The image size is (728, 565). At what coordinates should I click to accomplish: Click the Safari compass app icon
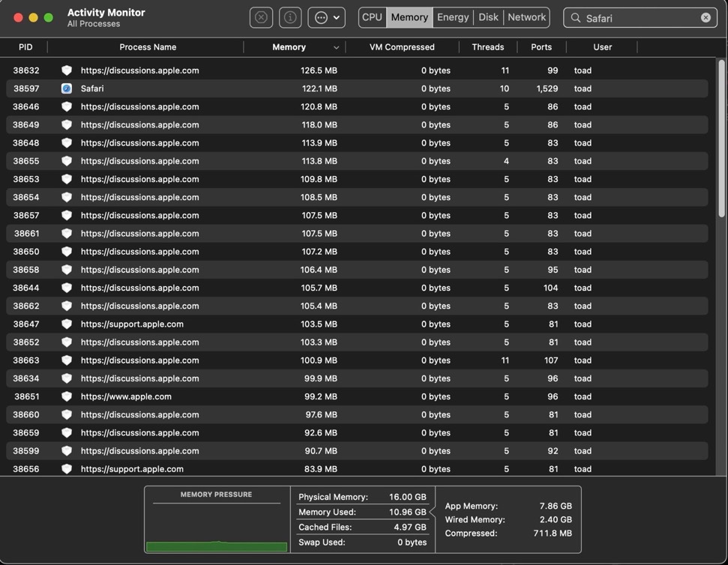(67, 88)
